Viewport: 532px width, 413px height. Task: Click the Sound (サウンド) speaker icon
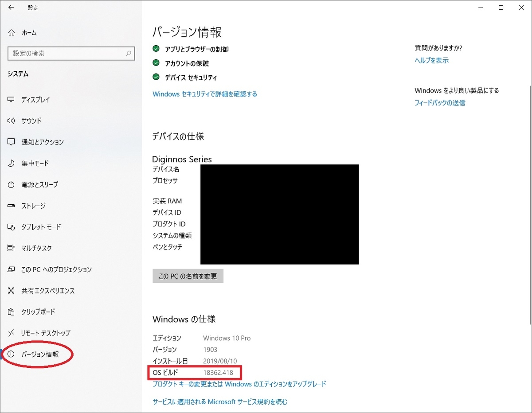click(12, 121)
